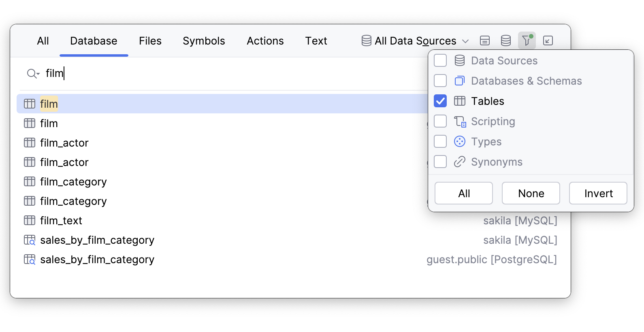Image resolution: width=644 pixels, height=332 pixels.
Task: Enable the Data Sources filter checkbox
Action: (440, 60)
